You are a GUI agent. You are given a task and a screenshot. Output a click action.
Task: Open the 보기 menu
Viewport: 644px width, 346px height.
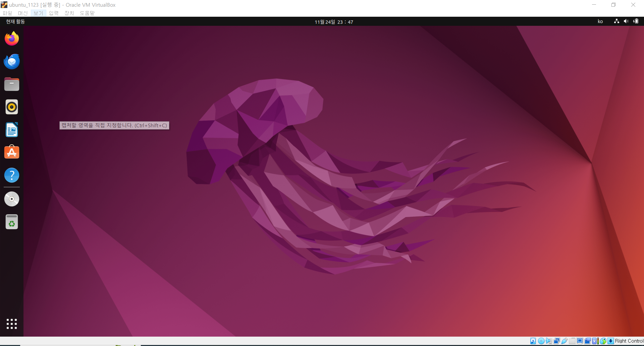38,13
